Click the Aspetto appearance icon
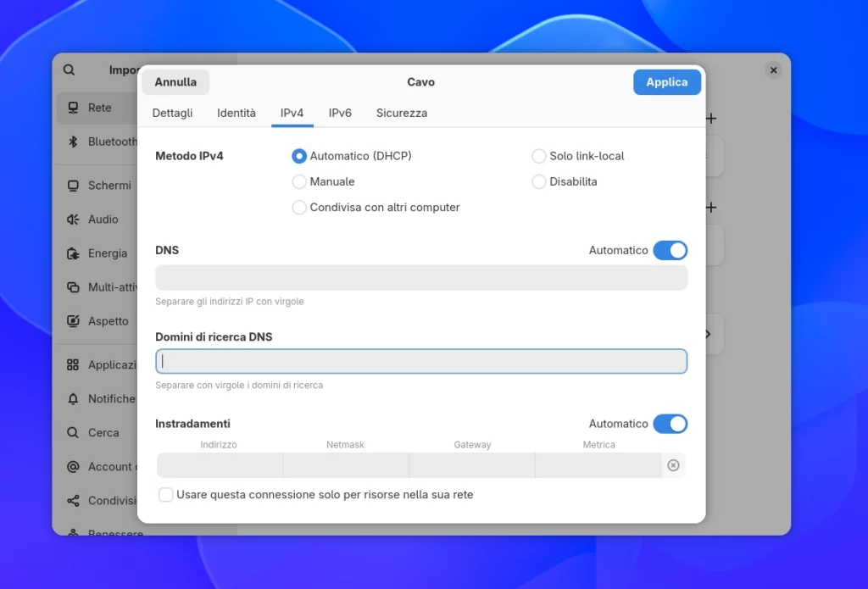The height and width of the screenshot is (589, 868). [73, 321]
